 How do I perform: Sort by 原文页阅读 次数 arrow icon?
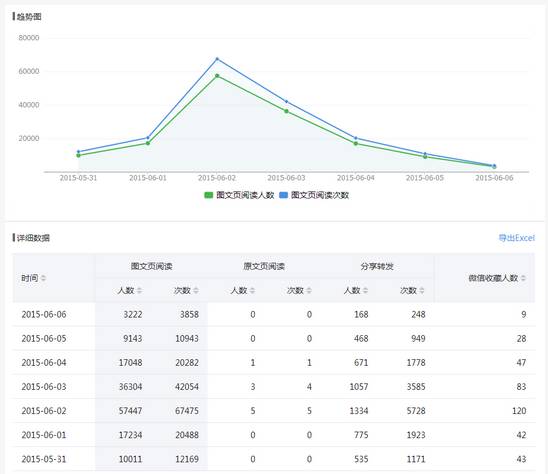point(309,290)
